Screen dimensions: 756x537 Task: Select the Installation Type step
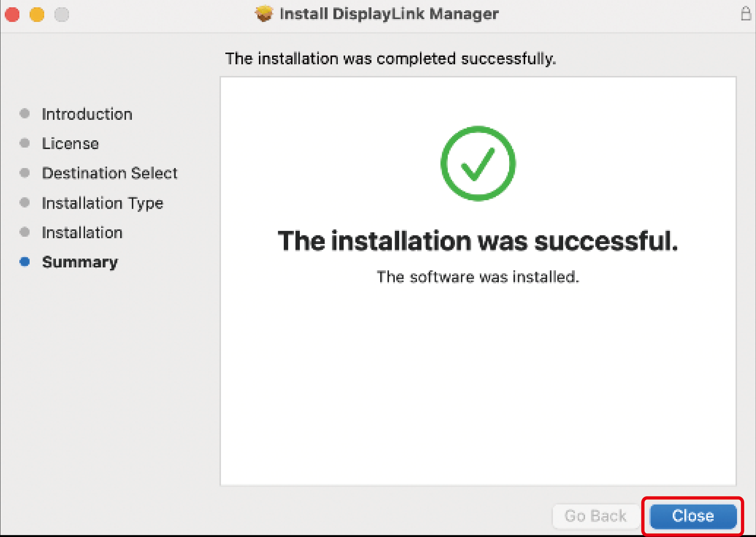[103, 203]
